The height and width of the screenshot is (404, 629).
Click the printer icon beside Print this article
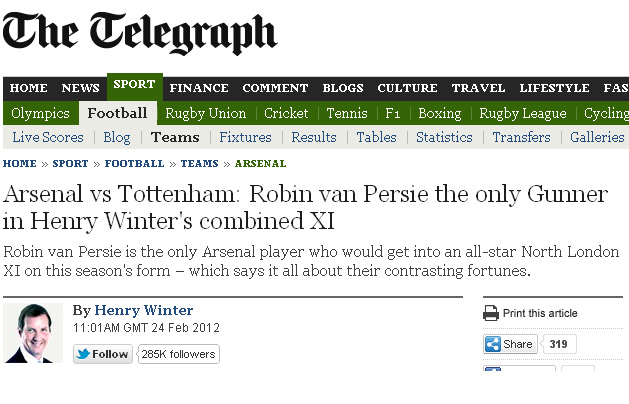point(491,313)
